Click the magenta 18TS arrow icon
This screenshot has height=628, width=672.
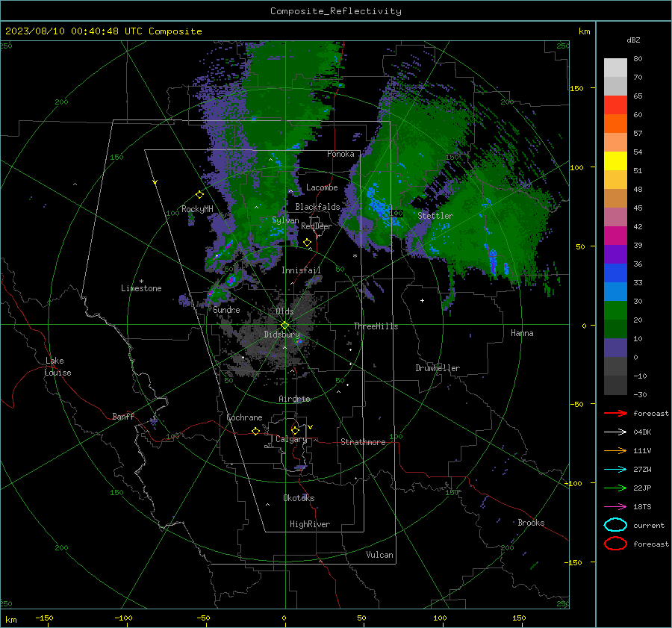click(x=615, y=507)
